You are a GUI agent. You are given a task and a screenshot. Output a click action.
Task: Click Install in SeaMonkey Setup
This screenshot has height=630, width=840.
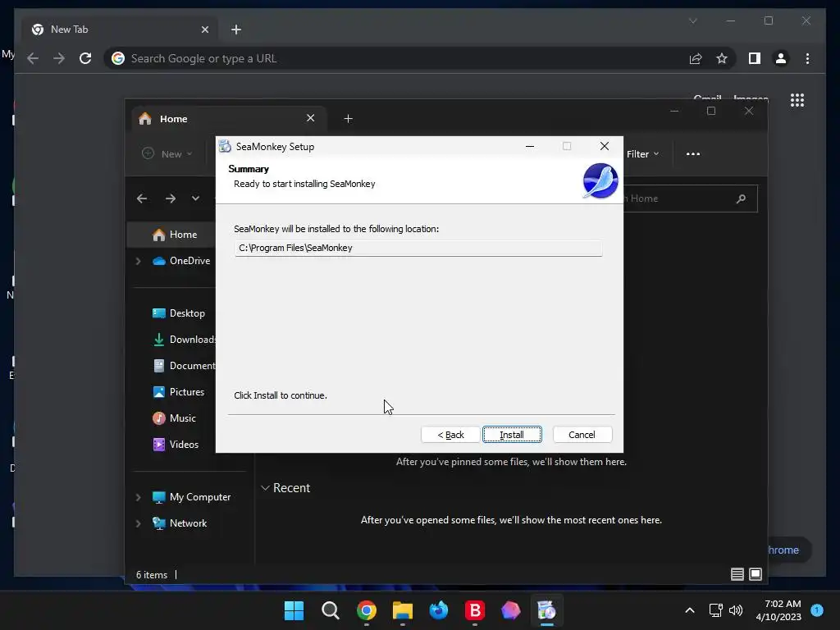pyautogui.click(x=512, y=435)
